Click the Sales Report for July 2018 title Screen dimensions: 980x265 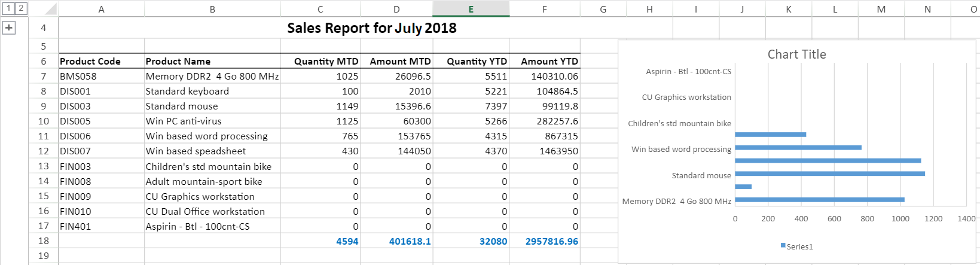coord(371,28)
